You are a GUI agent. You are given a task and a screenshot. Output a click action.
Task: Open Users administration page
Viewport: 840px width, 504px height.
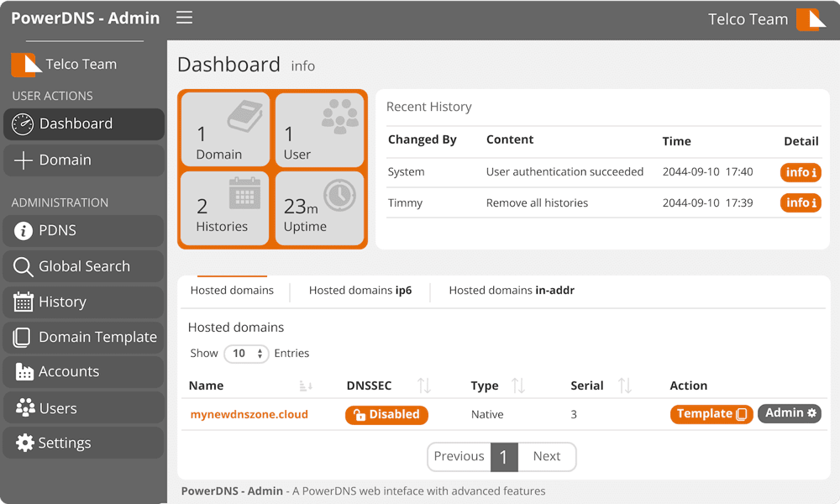(83, 407)
